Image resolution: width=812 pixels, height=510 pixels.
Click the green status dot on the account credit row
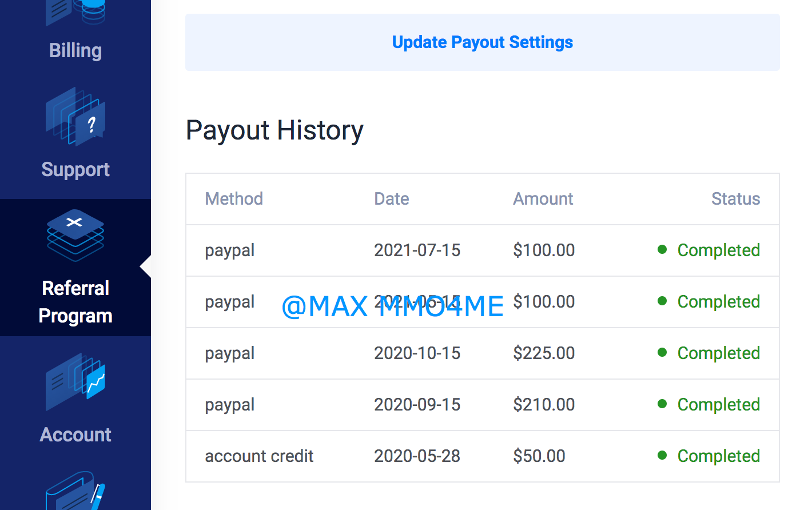point(662,455)
